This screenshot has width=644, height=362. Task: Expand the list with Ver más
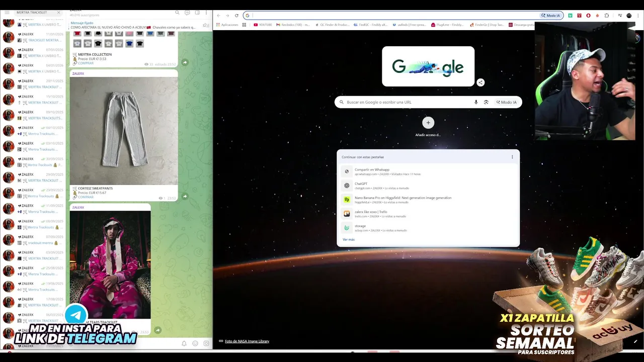point(349,239)
